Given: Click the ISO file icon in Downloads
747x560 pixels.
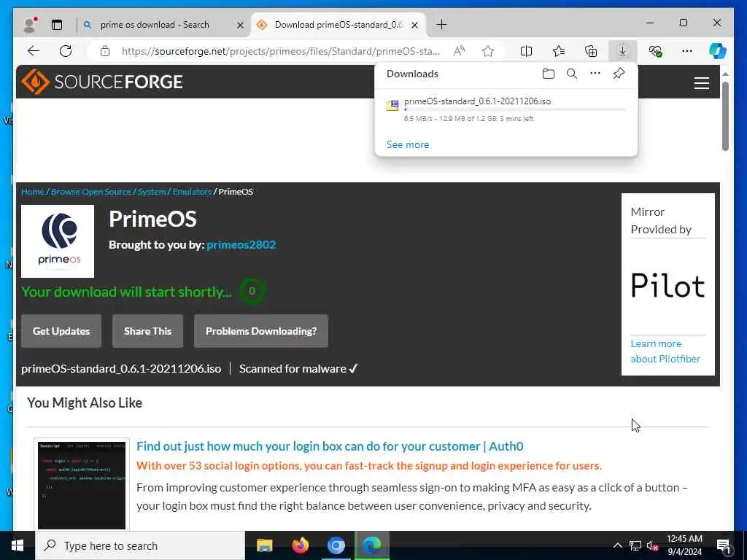Looking at the screenshot, I should coord(392,105).
